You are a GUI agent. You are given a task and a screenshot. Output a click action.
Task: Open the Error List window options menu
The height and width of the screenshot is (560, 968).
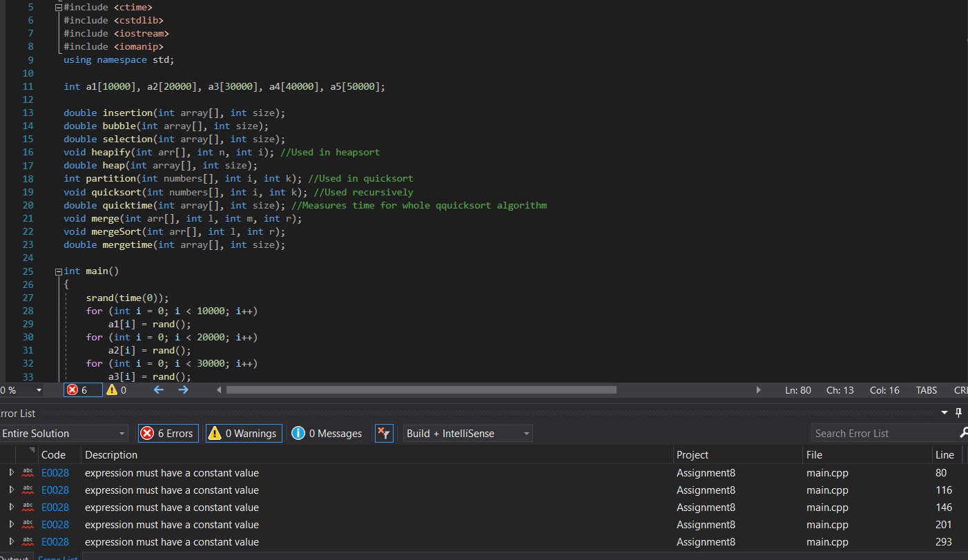tap(945, 413)
